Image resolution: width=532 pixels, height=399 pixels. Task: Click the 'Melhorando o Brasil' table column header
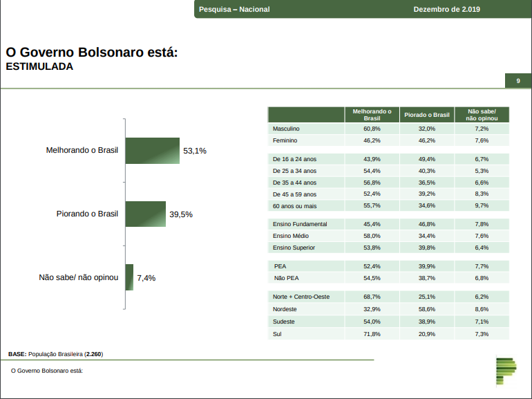click(x=372, y=115)
